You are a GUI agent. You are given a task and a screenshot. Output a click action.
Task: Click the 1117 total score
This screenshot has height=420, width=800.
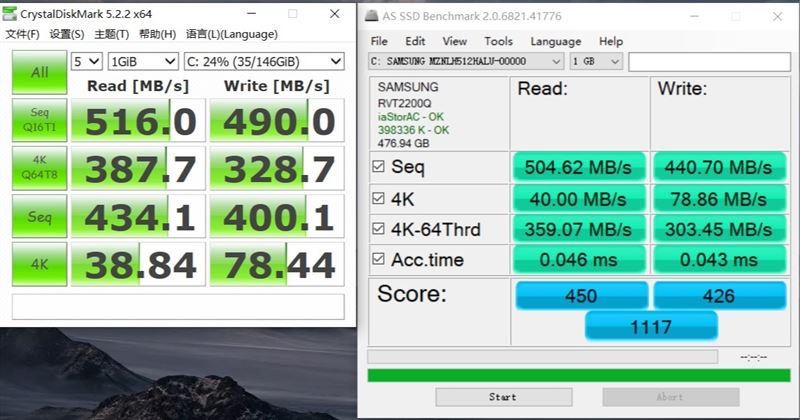651,327
